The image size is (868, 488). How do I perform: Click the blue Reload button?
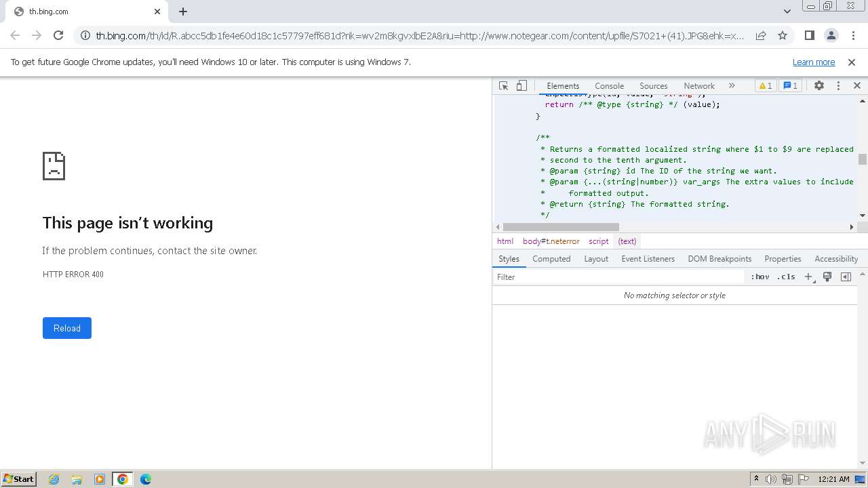67,328
